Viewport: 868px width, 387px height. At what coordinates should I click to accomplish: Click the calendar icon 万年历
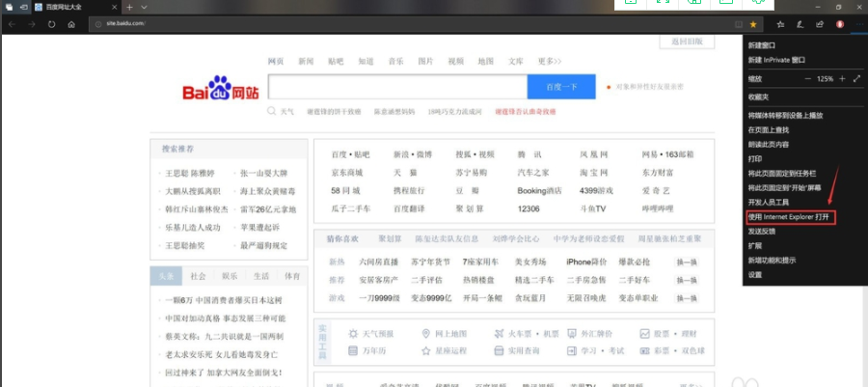pos(353,350)
